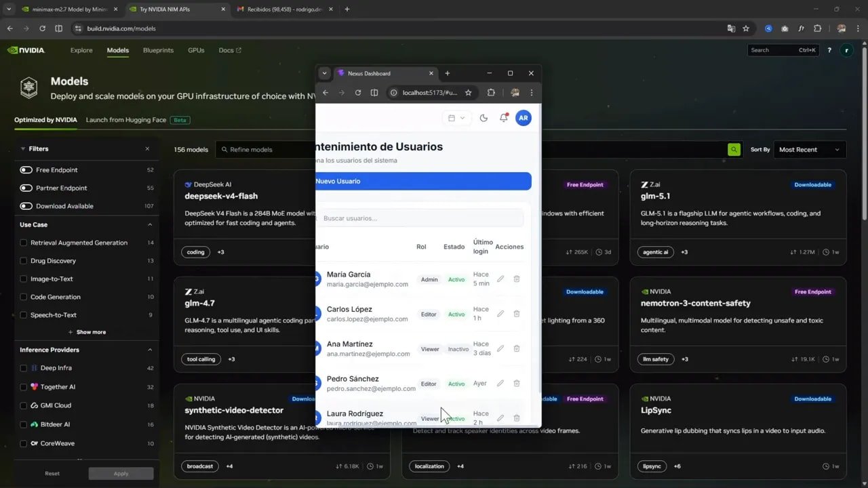Close the Nexus Dashboard tab
This screenshot has width=868, height=488.
(431, 73)
